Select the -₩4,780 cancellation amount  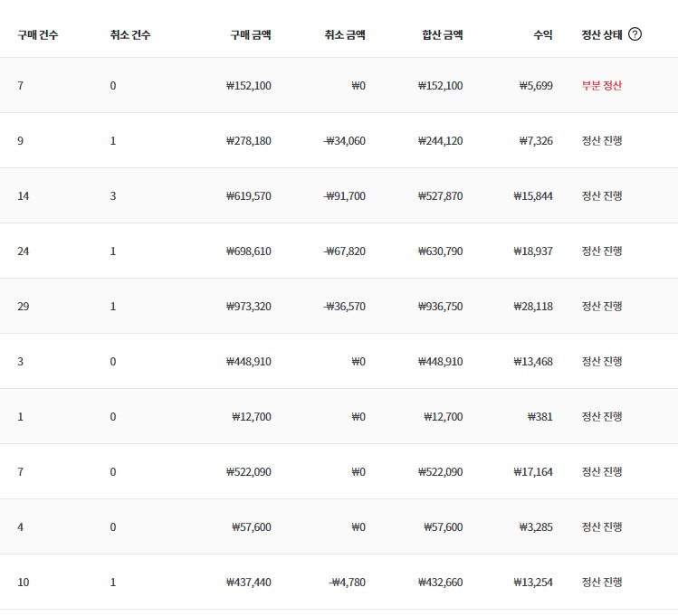click(x=348, y=583)
